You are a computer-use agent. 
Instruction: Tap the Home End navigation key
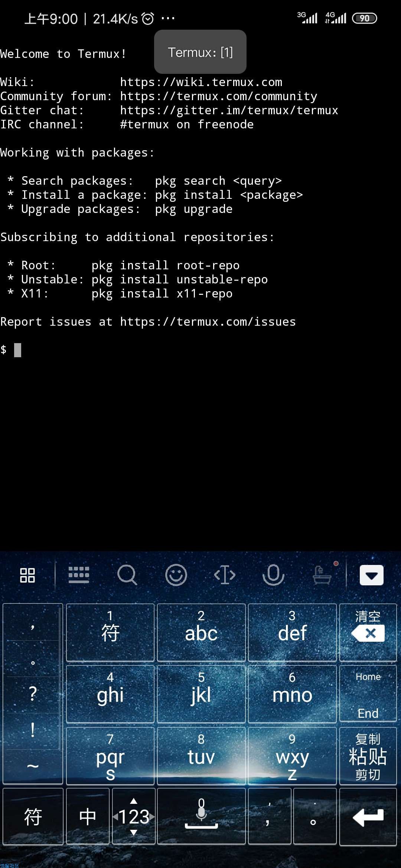[368, 694]
